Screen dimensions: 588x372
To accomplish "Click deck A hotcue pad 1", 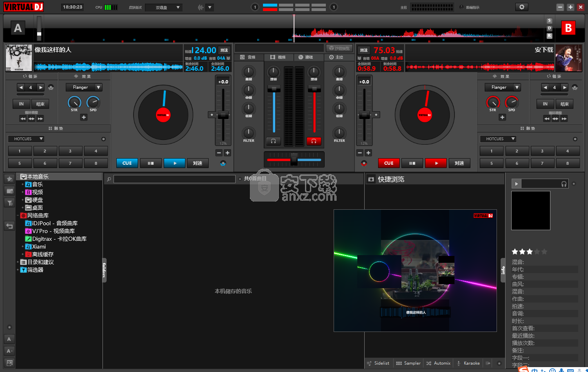I will 19,151.
